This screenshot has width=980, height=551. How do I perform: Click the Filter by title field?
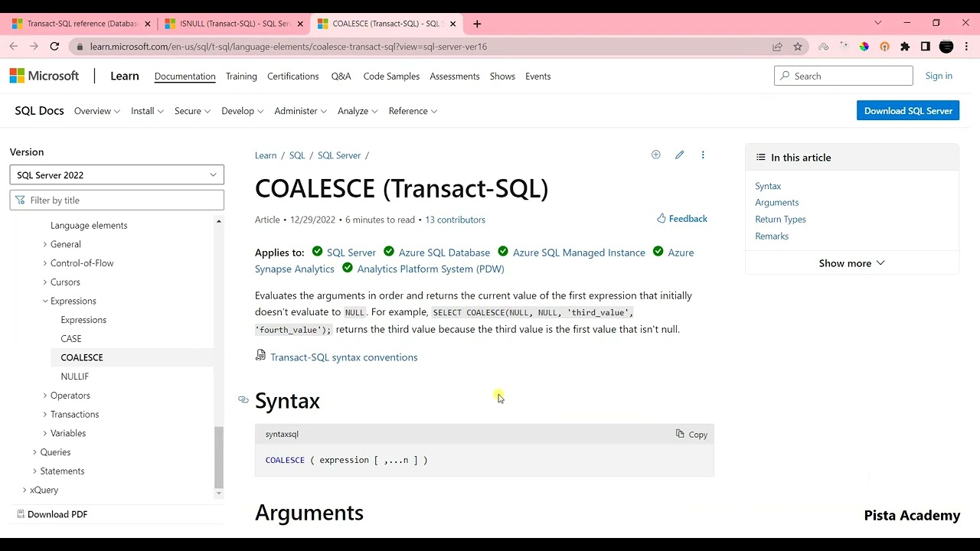[x=117, y=201]
